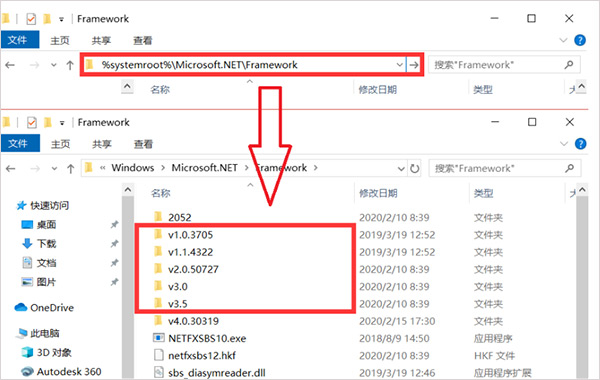The width and height of the screenshot is (600, 380).
Task: Click search magnifier icon in lower Framework search box
Action: [x=569, y=168]
